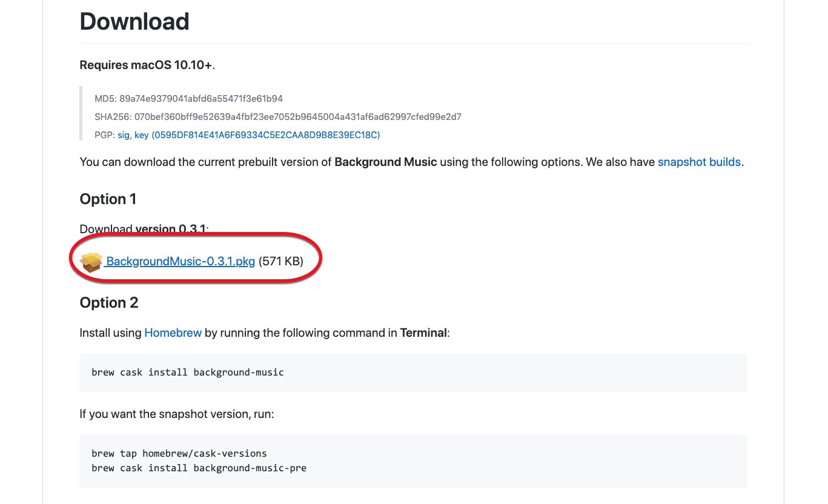Click the bold version 0.3.1 text
The image size is (828, 504).
[171, 229]
